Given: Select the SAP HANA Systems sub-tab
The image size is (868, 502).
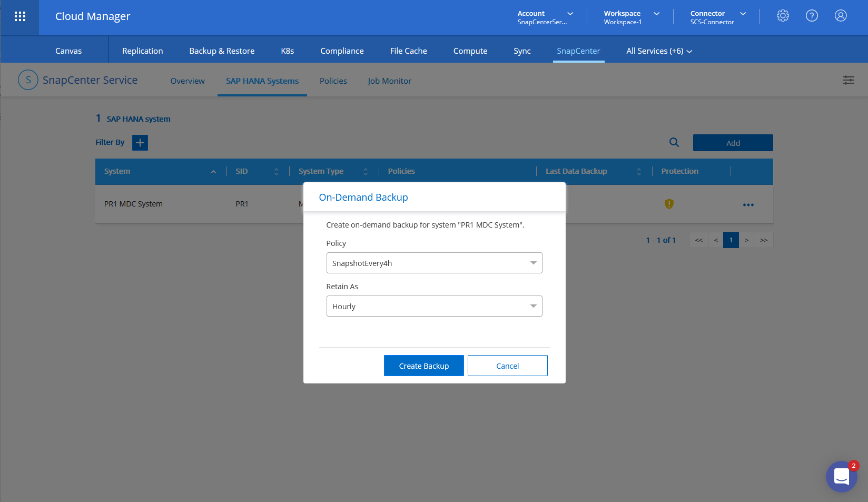Looking at the screenshot, I should [x=262, y=81].
